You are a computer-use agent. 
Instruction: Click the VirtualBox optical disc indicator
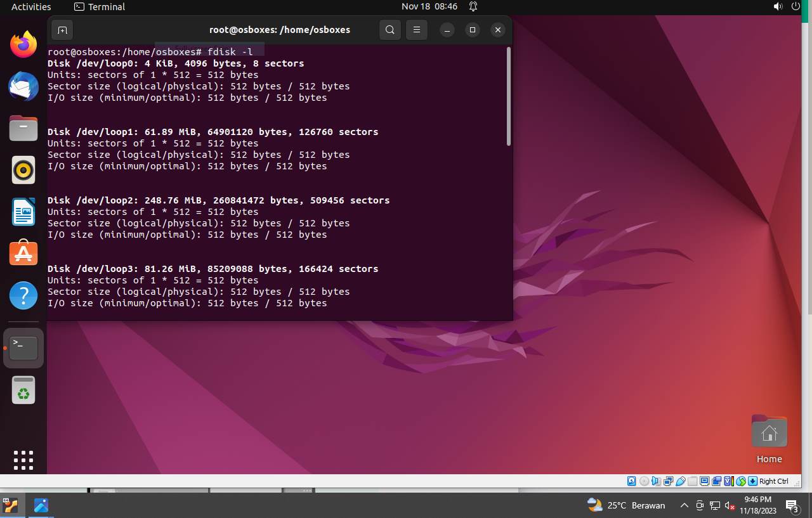[x=644, y=481]
